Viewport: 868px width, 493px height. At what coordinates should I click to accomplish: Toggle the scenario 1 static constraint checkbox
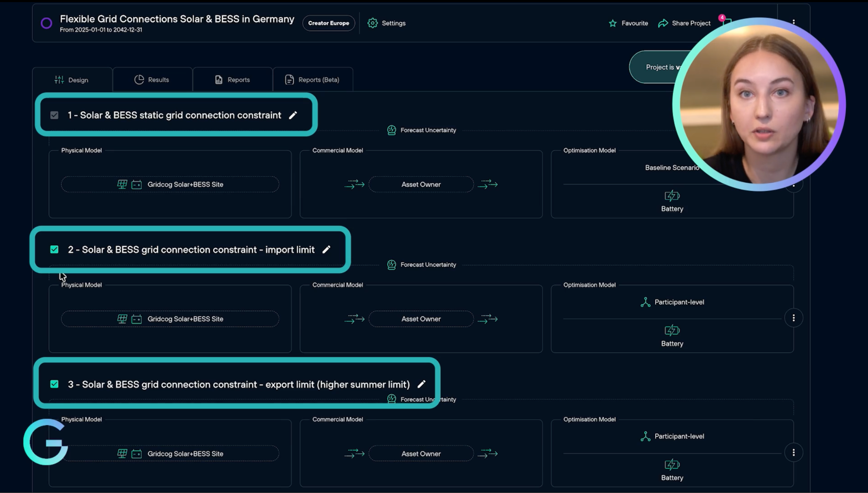coord(54,115)
